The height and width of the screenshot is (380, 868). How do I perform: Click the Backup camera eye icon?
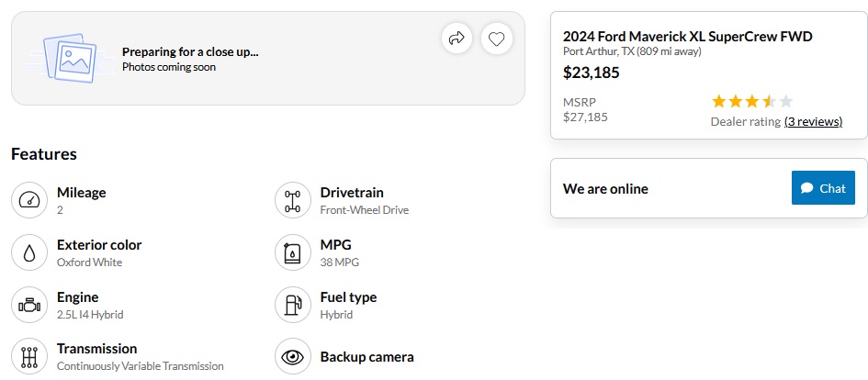[293, 357]
